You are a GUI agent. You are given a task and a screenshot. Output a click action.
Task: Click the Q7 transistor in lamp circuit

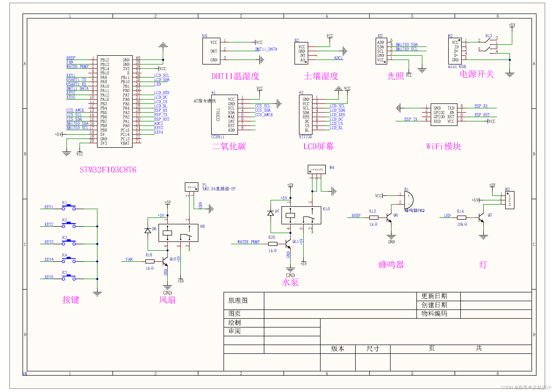click(x=481, y=218)
